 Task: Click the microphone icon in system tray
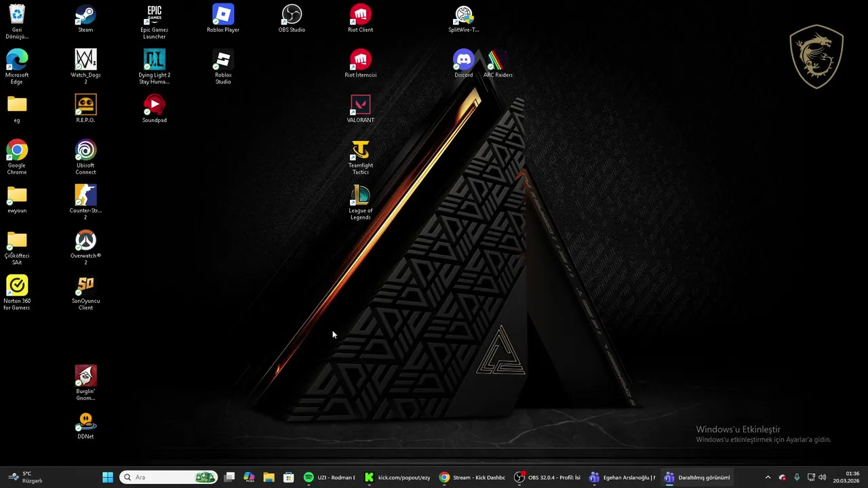(x=797, y=477)
